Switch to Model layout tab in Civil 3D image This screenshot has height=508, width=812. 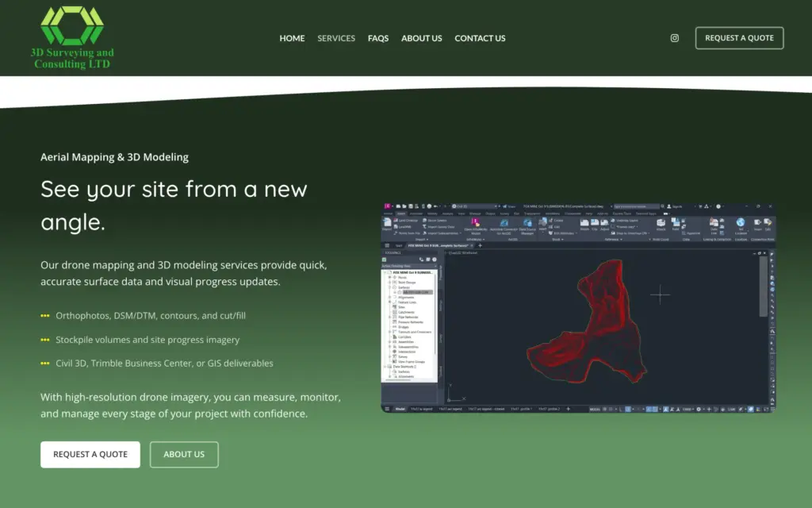coord(400,409)
